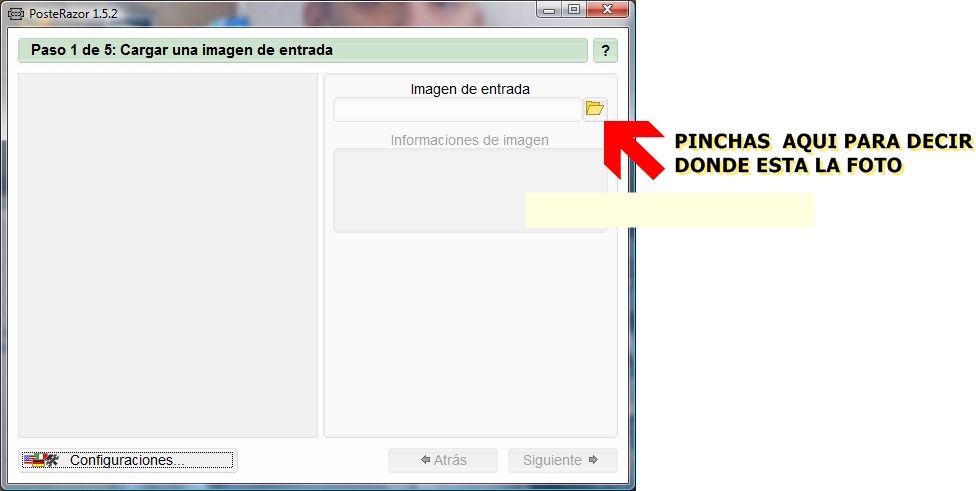This screenshot has height=491, width=976.
Task: Click the Siguiente next-step button
Action: 563,461
